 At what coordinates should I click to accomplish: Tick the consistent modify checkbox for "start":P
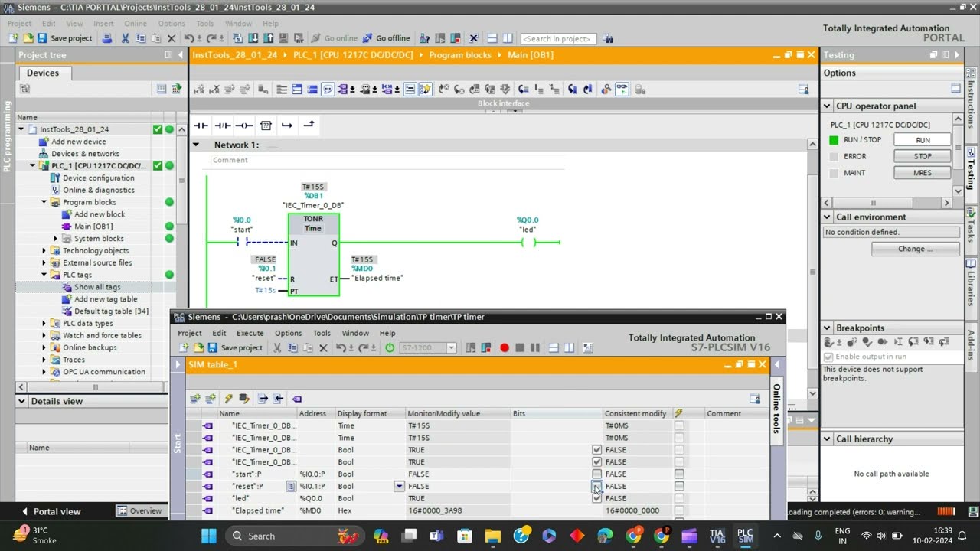679,474
